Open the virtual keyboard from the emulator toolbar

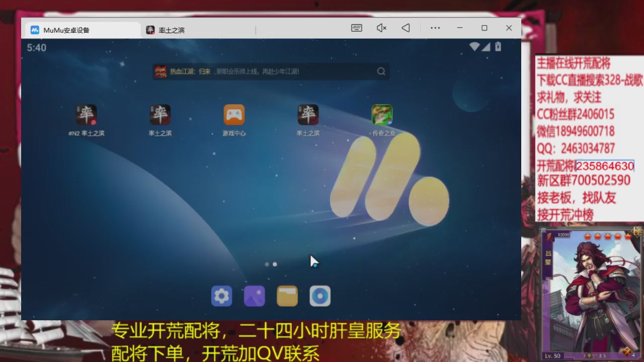(x=356, y=28)
